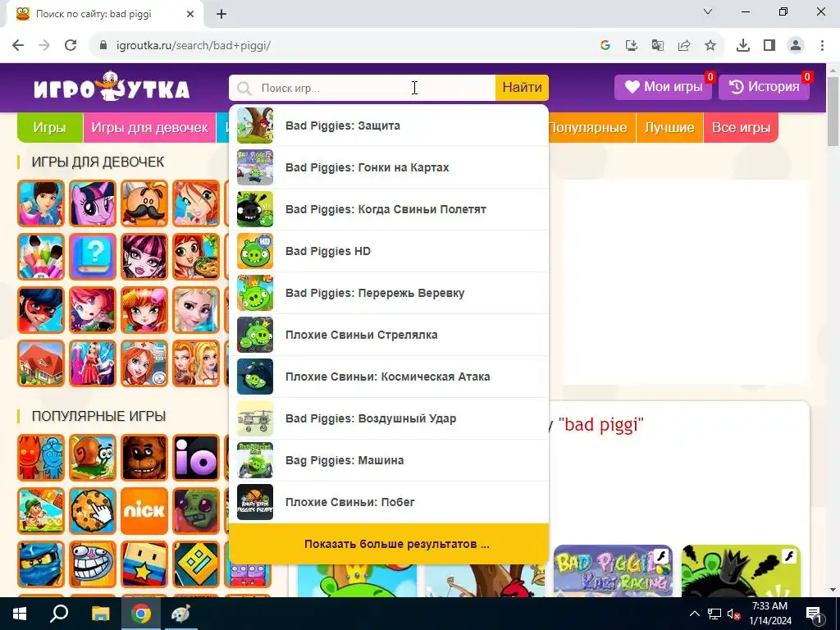This screenshot has width=840, height=630.
Task: Open a new browser tab
Action: (221, 15)
